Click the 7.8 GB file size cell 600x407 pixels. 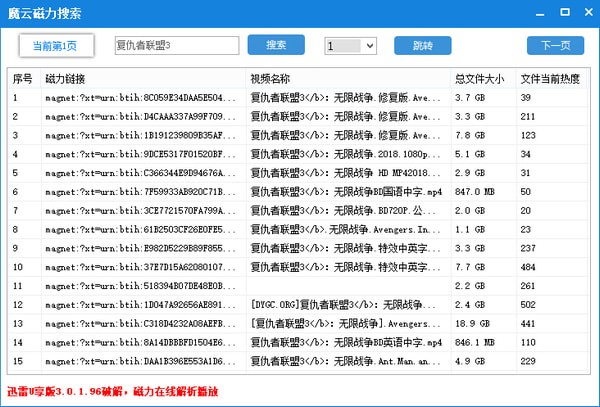(470, 135)
